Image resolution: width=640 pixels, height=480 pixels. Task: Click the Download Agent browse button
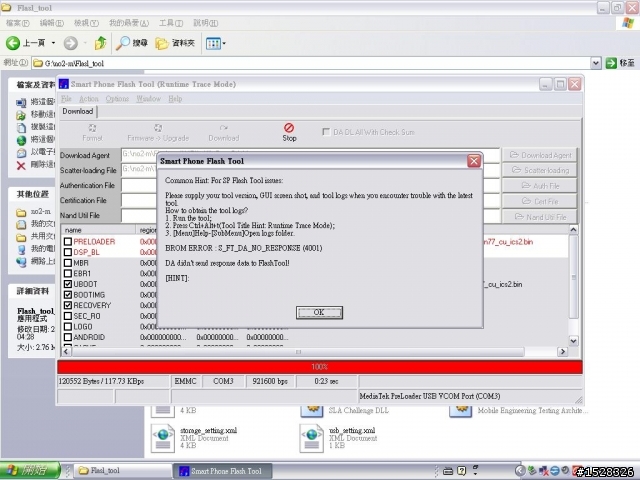tap(540, 155)
